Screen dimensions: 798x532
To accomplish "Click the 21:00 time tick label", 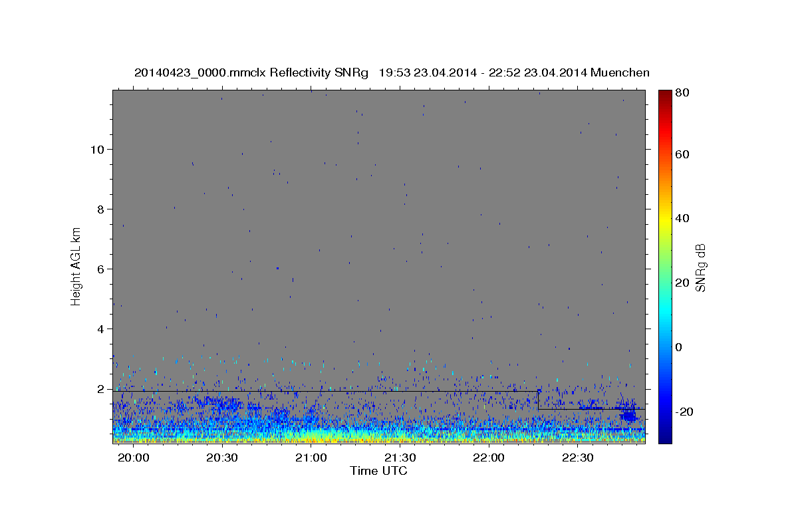I will [311, 458].
